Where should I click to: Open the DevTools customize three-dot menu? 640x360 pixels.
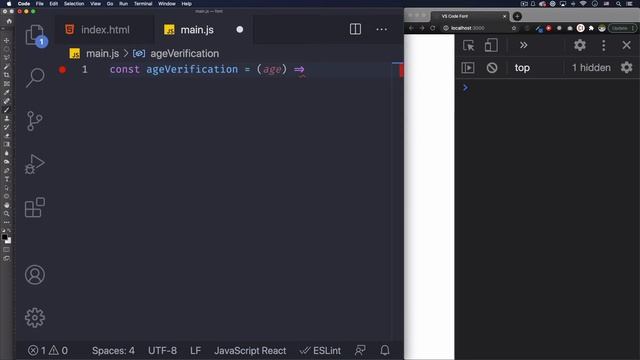tap(604, 45)
